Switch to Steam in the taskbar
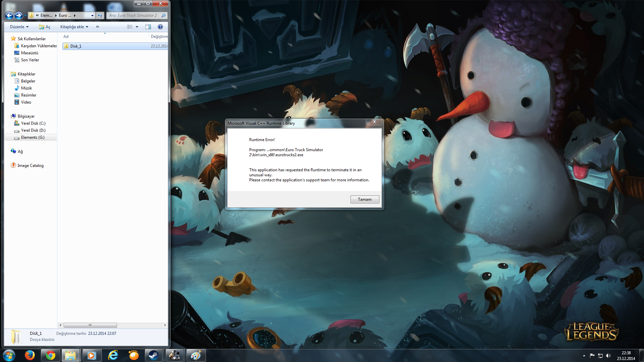 pos(154,355)
